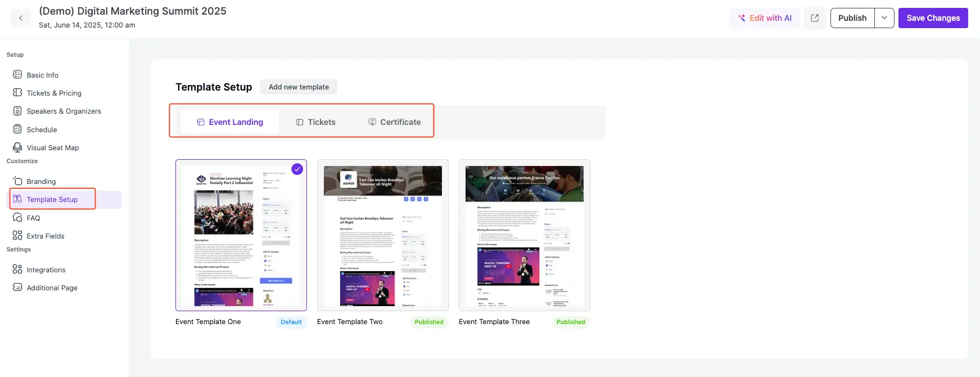Select the Event Template Two thumbnail
980x377 pixels.
point(383,235)
